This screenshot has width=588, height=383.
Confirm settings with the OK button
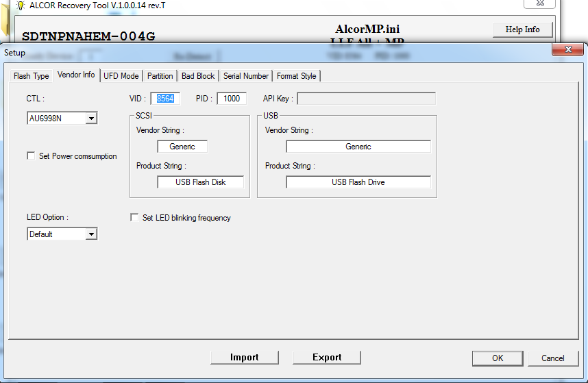coord(498,358)
